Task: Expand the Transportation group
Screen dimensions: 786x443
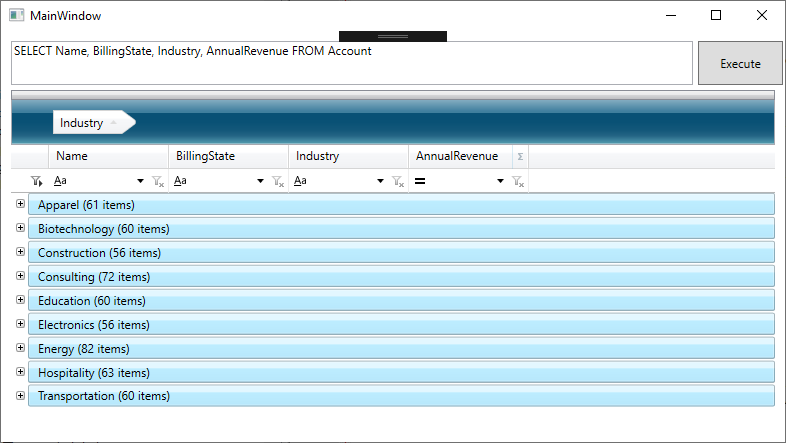Action: 21,396
